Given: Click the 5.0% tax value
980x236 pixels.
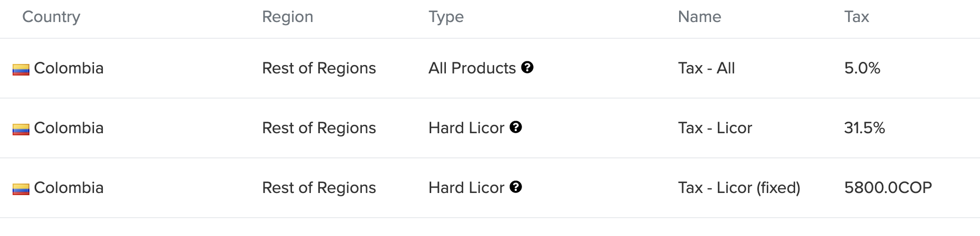Looking at the screenshot, I should click(x=862, y=68).
